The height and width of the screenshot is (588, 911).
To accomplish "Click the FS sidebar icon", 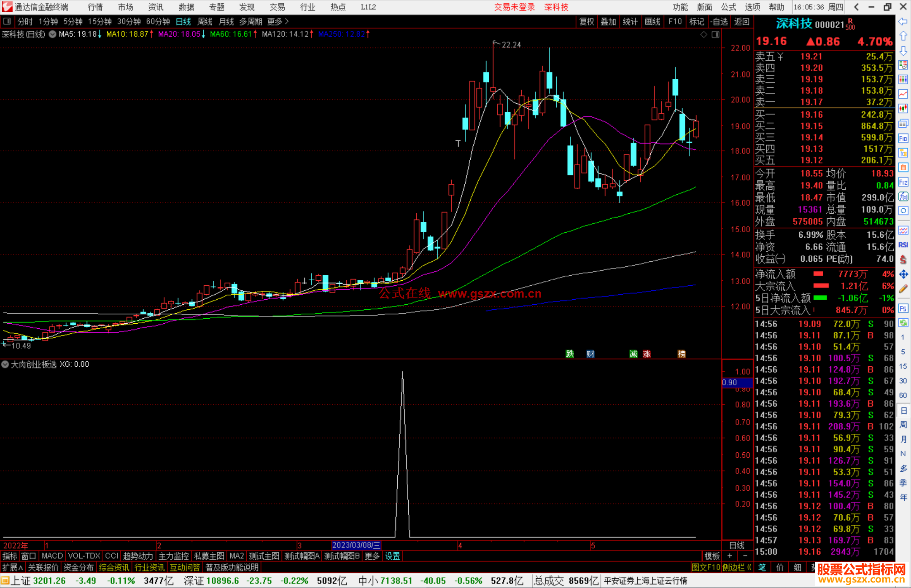I will click(x=903, y=309).
